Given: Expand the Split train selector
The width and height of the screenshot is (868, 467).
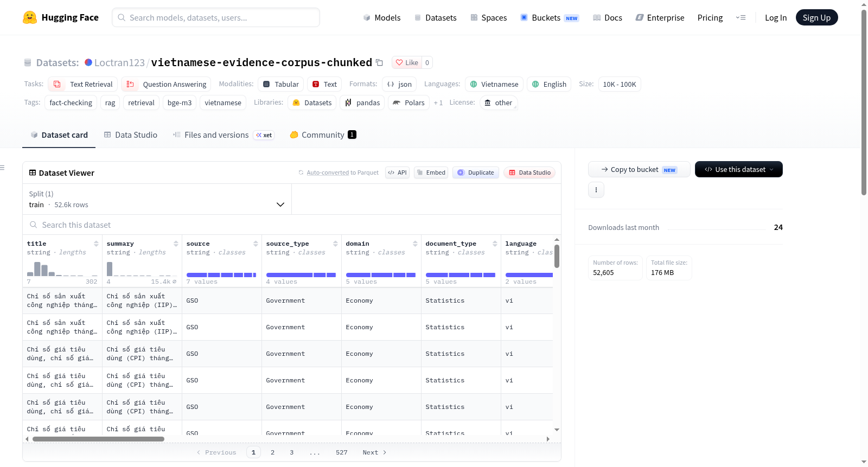Looking at the screenshot, I should (157, 199).
